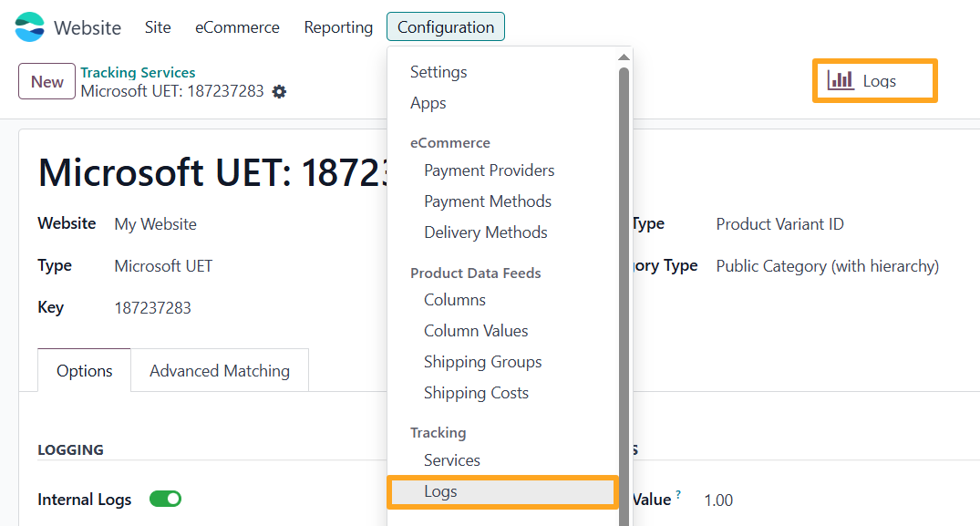Select Logs under Tracking in menu
The image size is (980, 526).
coord(440,491)
